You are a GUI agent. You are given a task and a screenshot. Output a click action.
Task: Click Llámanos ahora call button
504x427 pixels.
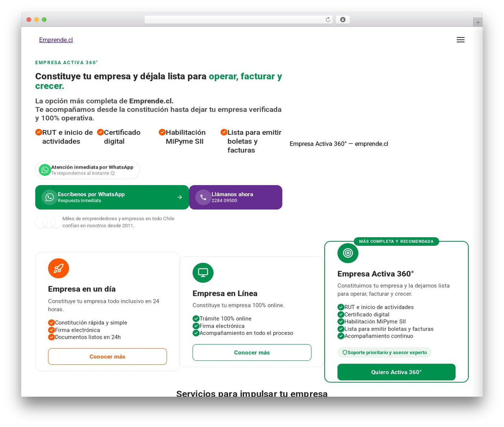[236, 197]
